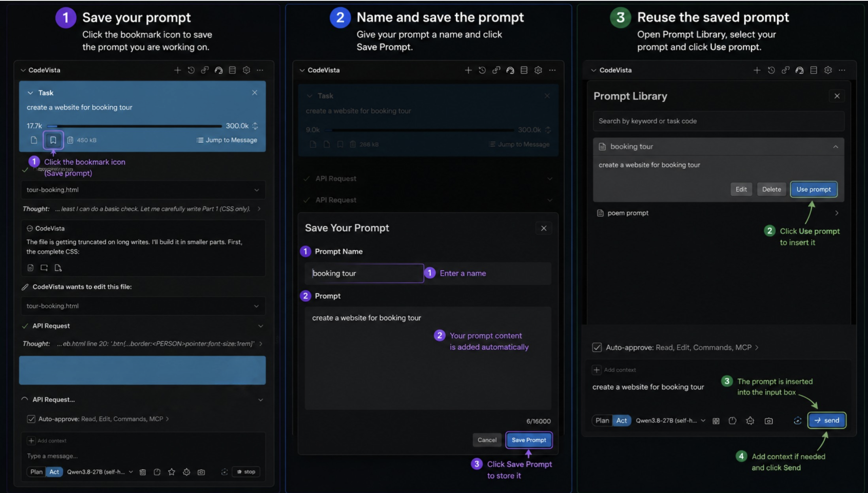Click the bookmark save-prompt icon in first panel
868x493 pixels.
(x=53, y=140)
